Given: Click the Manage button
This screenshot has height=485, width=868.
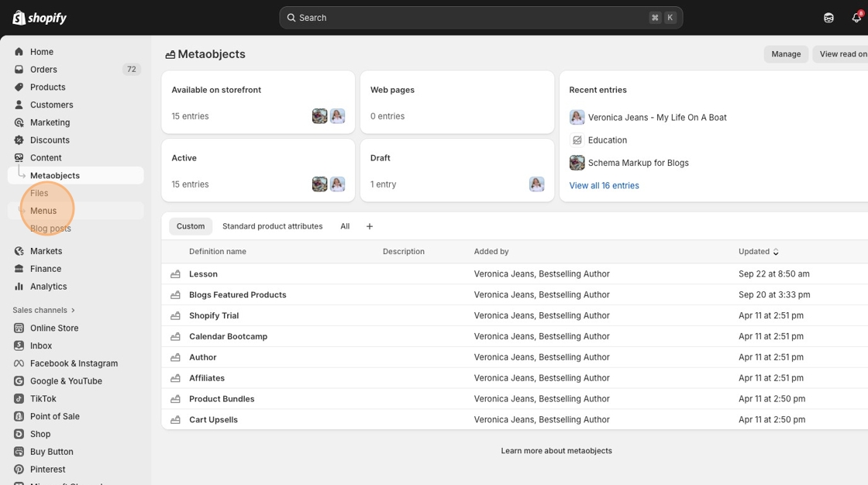Looking at the screenshot, I should (x=786, y=54).
